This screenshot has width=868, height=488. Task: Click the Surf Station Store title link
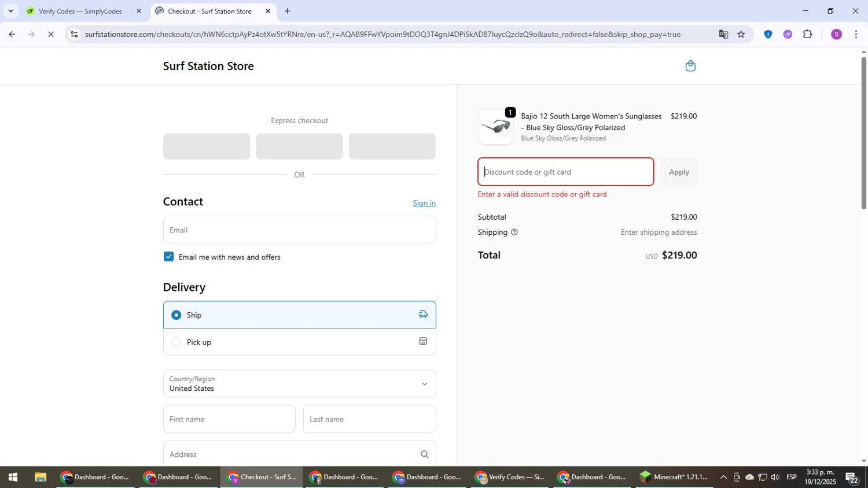click(x=208, y=66)
